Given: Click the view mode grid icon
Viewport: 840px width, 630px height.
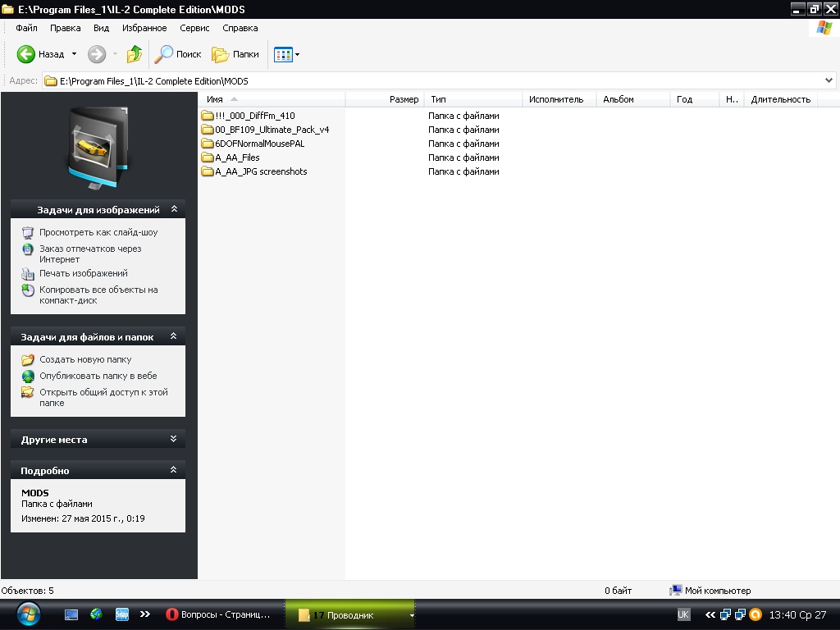Looking at the screenshot, I should (283, 54).
